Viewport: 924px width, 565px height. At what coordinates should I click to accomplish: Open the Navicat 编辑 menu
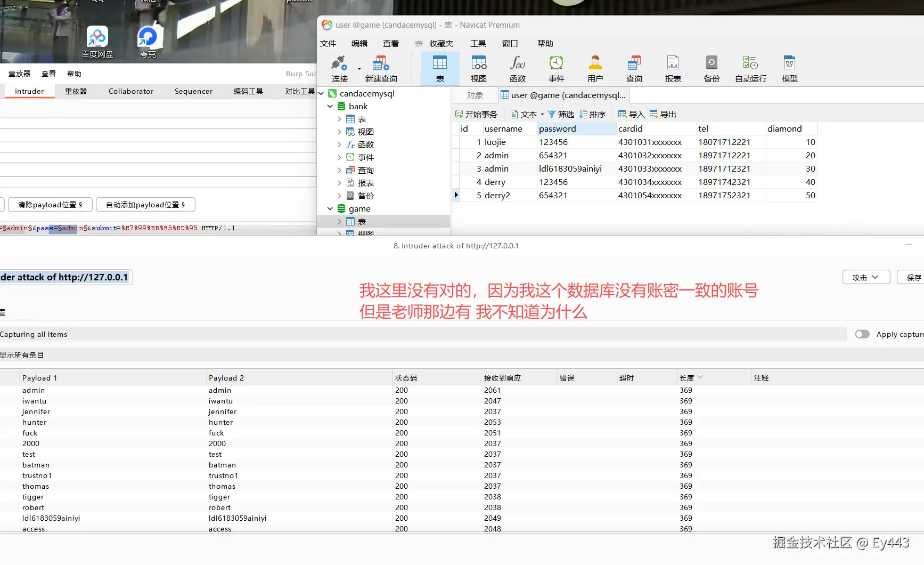(x=359, y=44)
